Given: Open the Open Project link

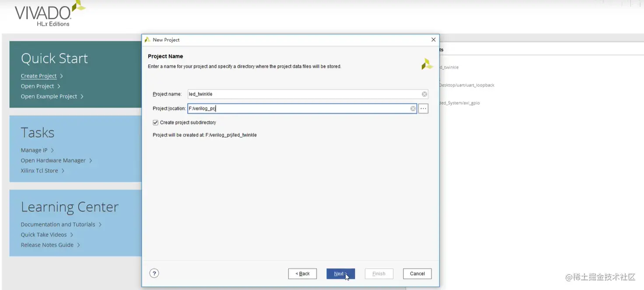Looking at the screenshot, I should pyautogui.click(x=38, y=86).
